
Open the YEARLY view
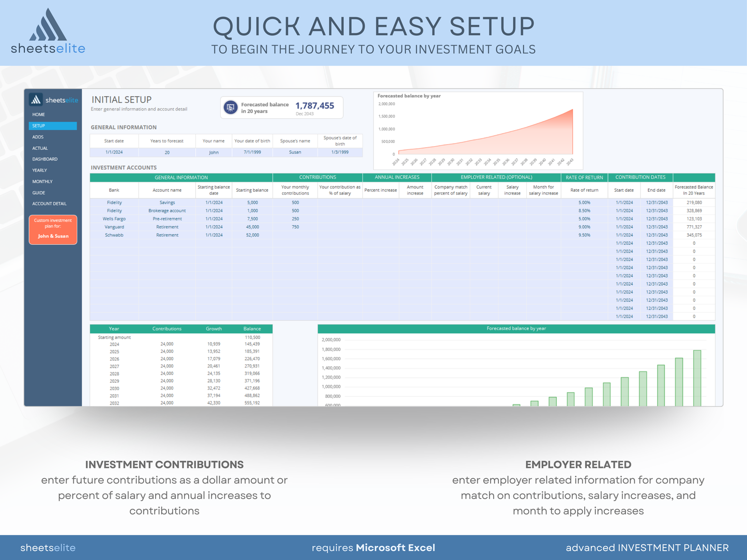coord(40,170)
